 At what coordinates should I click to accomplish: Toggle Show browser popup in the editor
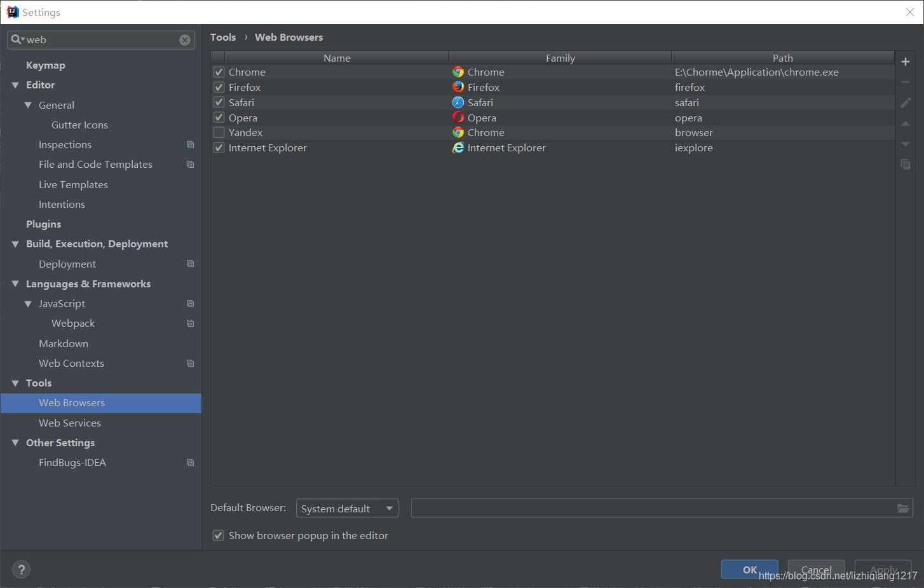pyautogui.click(x=218, y=535)
